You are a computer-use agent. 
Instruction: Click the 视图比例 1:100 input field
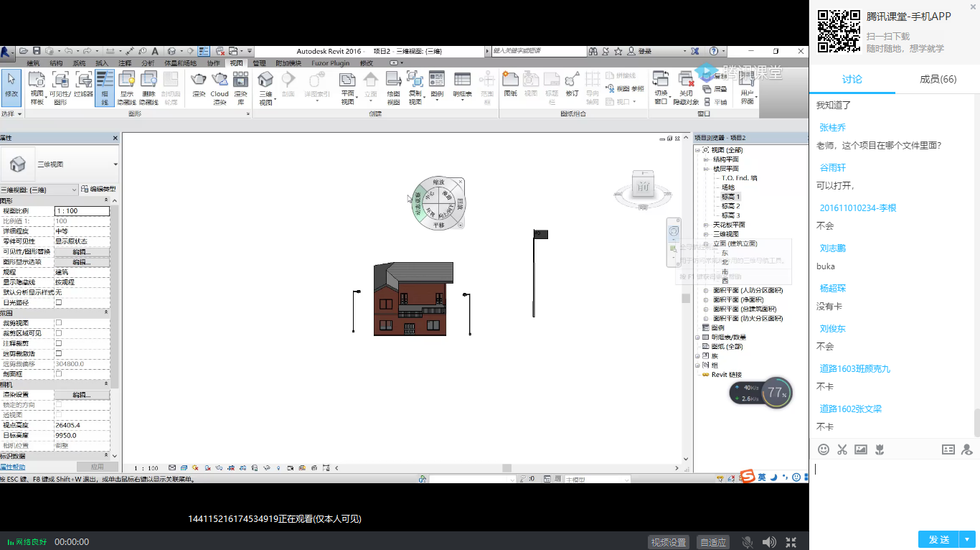point(82,211)
